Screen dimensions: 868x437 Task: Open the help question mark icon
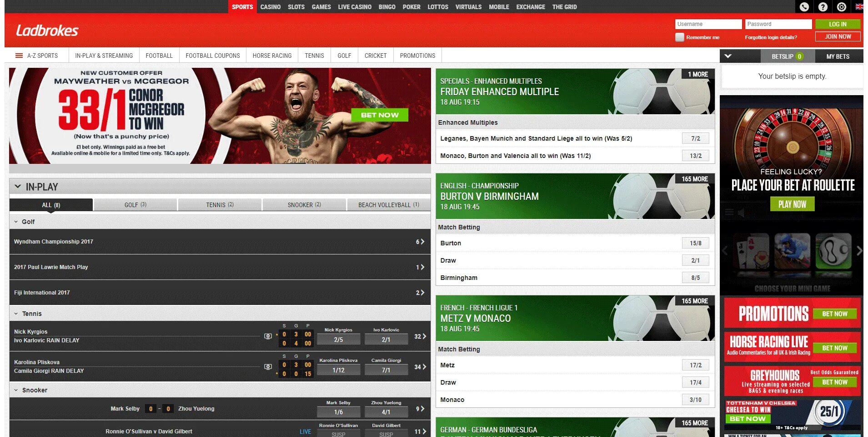pos(823,7)
